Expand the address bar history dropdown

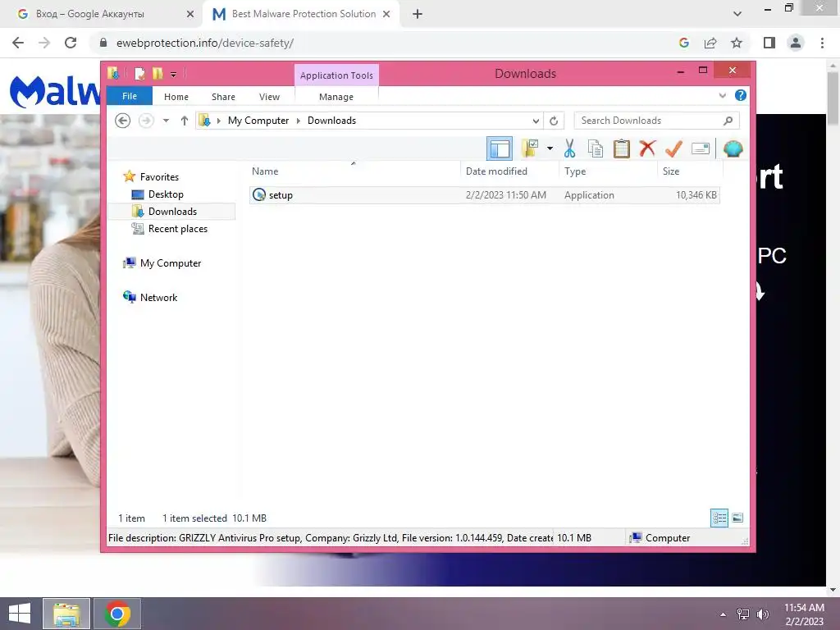coord(536,121)
